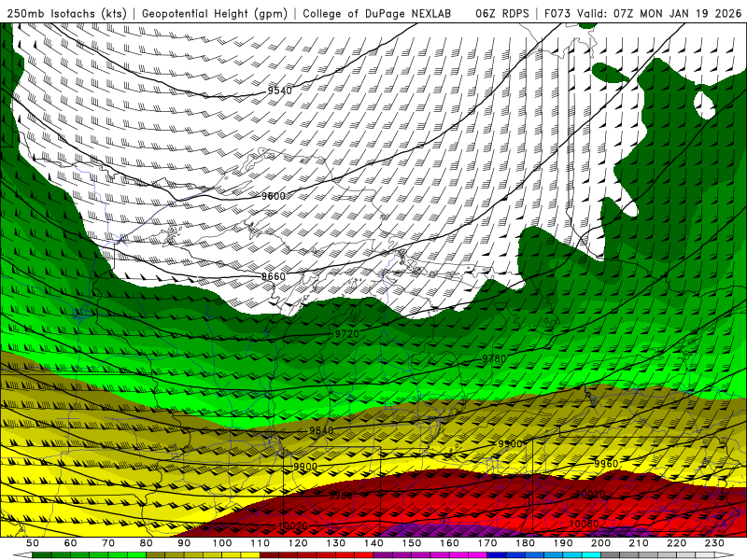Image resolution: width=747 pixels, height=560 pixels.
Task: Select the 9660 contour label
Action: tap(274, 276)
